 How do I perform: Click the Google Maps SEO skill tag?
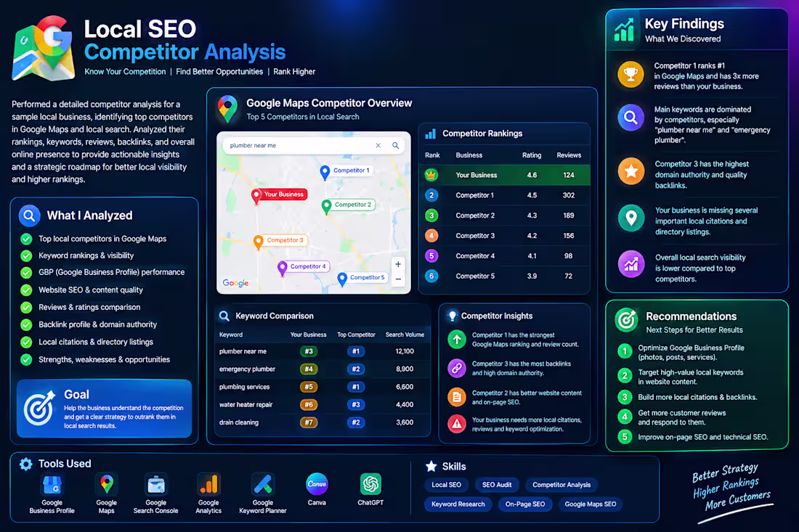pos(590,504)
